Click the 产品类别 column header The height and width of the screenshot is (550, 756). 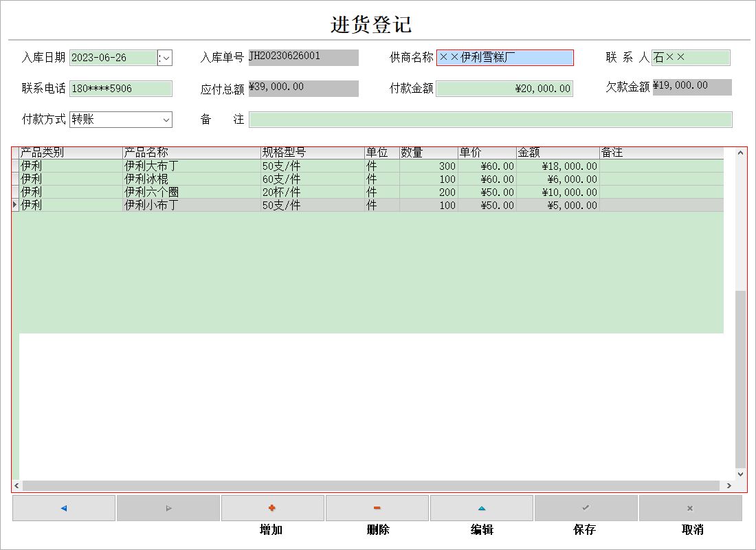(71, 153)
